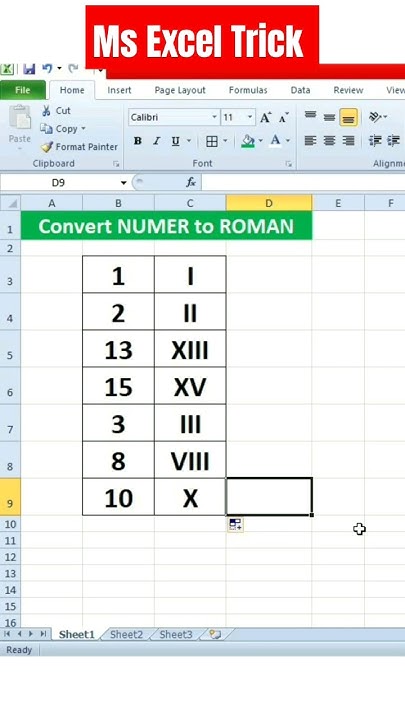Toggle the highlighted Bottom Align icon
Image resolution: width=405 pixels, height=720 pixels.
(349, 118)
